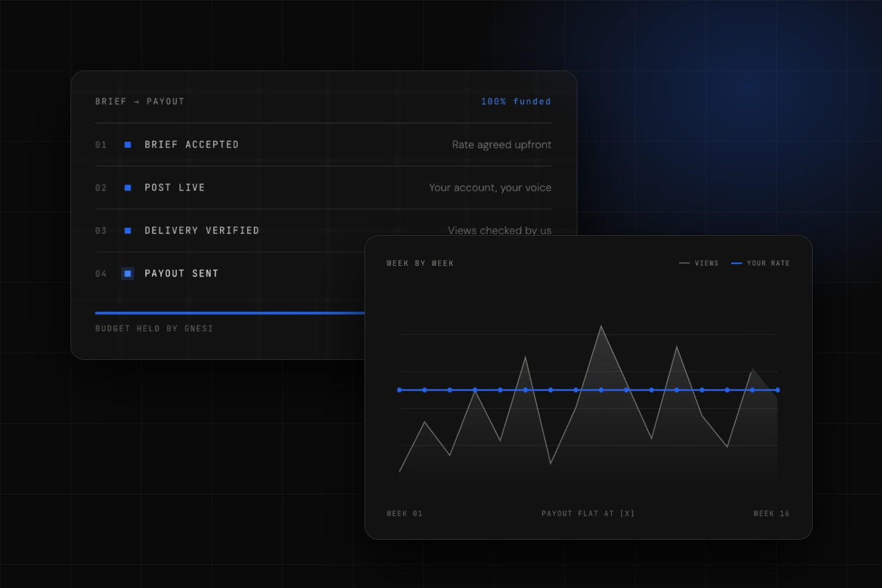Click the blue funding progress bar
Viewport: 882px width, 588px height.
[x=230, y=313]
